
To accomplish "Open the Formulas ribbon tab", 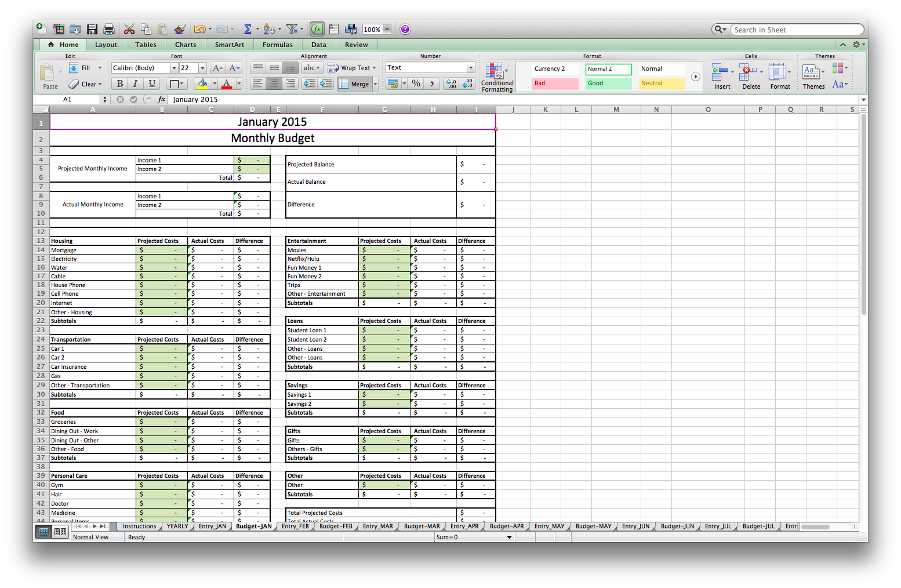I will pos(278,45).
